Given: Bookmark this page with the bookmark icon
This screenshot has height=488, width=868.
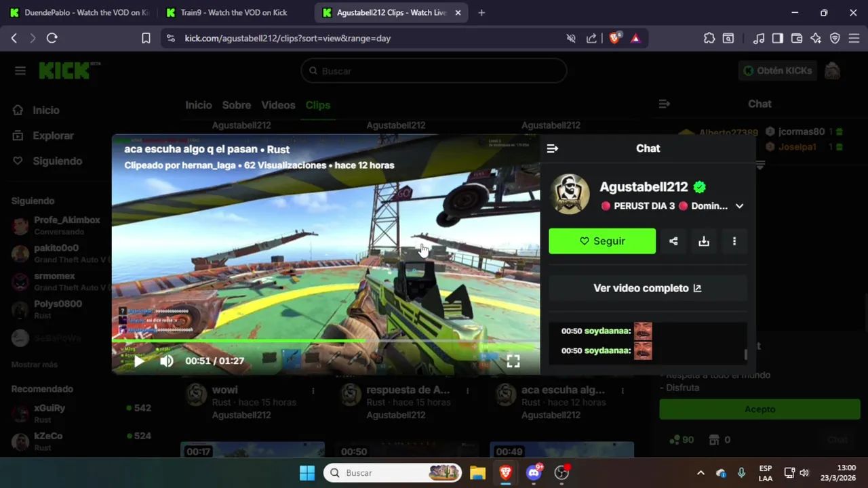Looking at the screenshot, I should (146, 39).
